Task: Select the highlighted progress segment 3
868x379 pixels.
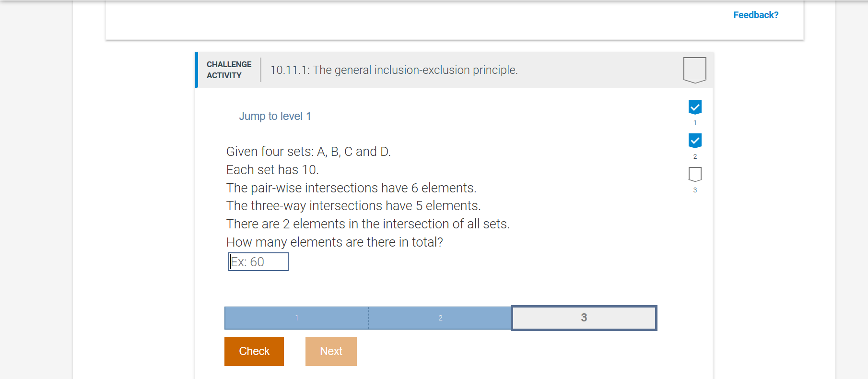Action: click(x=584, y=318)
